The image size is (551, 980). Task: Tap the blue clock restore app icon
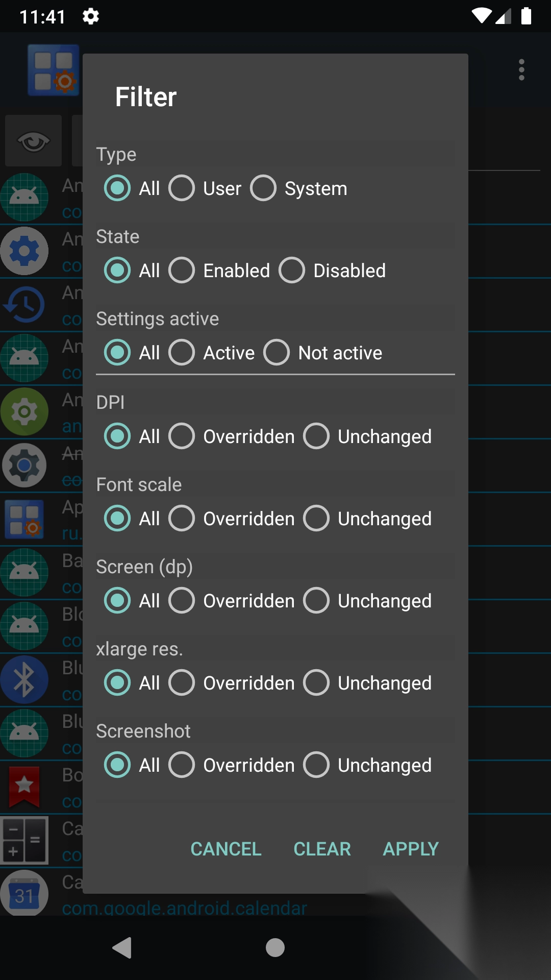click(24, 305)
